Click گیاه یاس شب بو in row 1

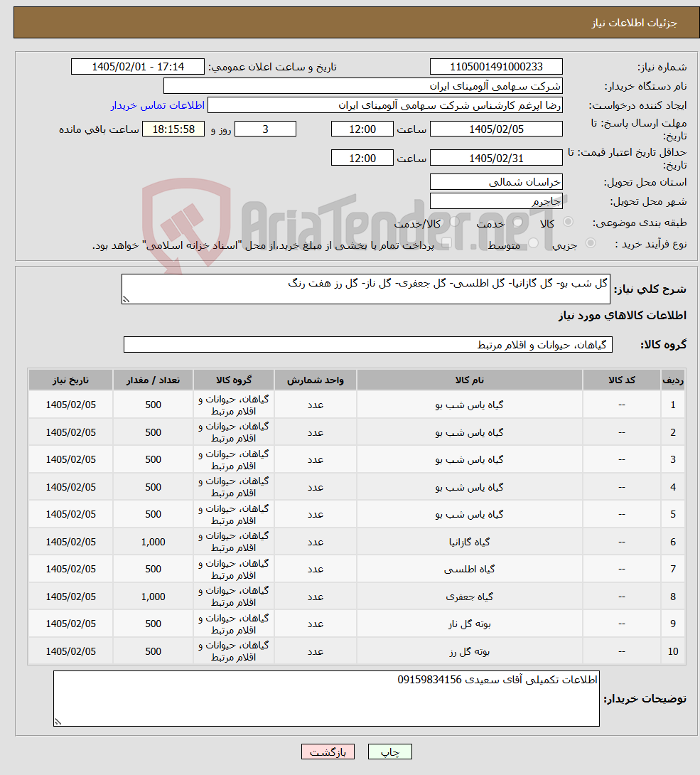pos(469,405)
